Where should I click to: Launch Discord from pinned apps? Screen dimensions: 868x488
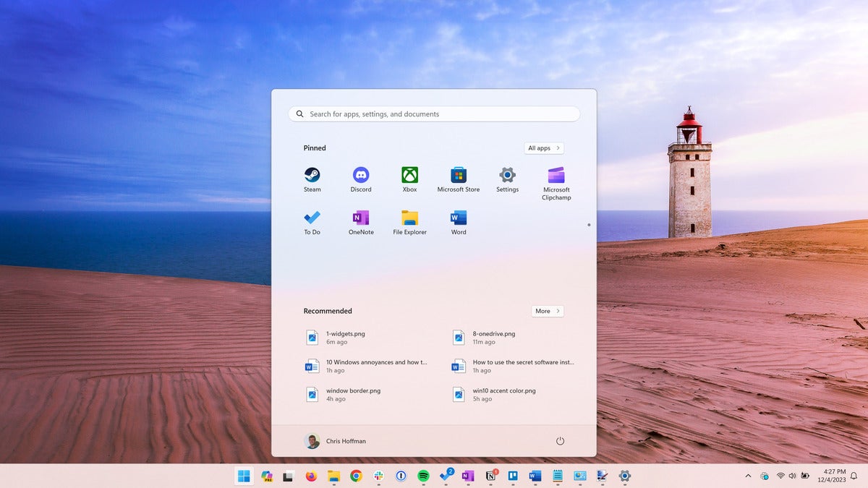(x=361, y=179)
